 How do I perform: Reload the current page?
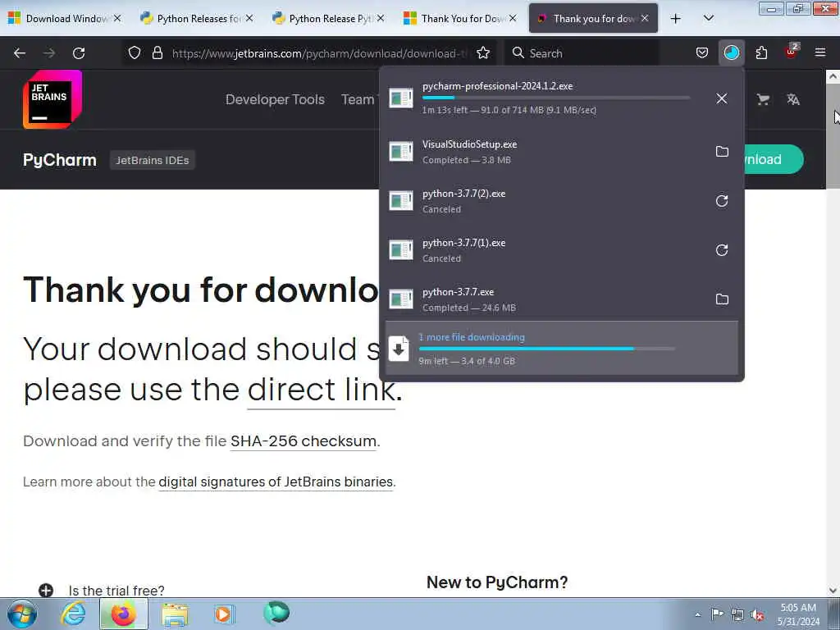(x=79, y=53)
